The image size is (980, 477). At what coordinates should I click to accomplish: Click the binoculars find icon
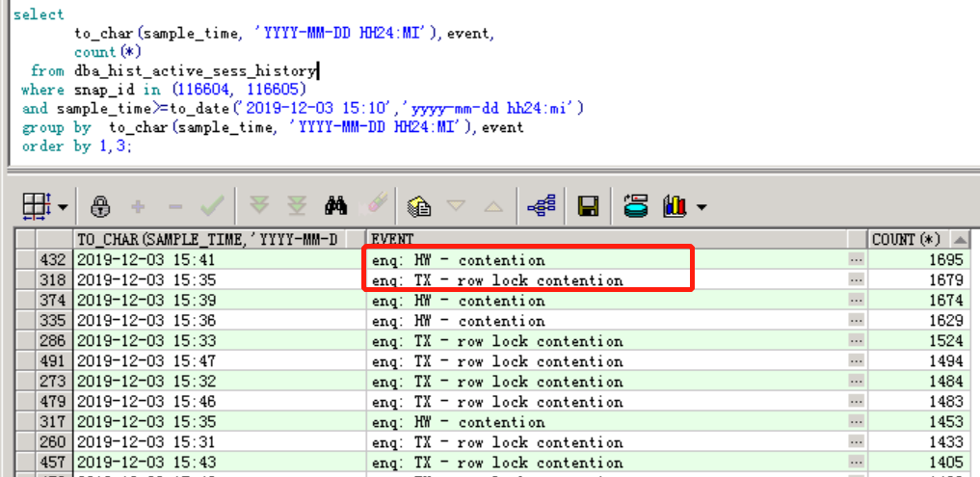click(x=336, y=205)
